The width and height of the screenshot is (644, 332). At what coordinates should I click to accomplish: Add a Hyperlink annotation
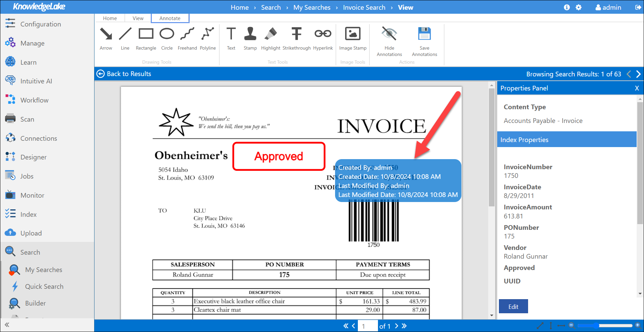point(323,39)
